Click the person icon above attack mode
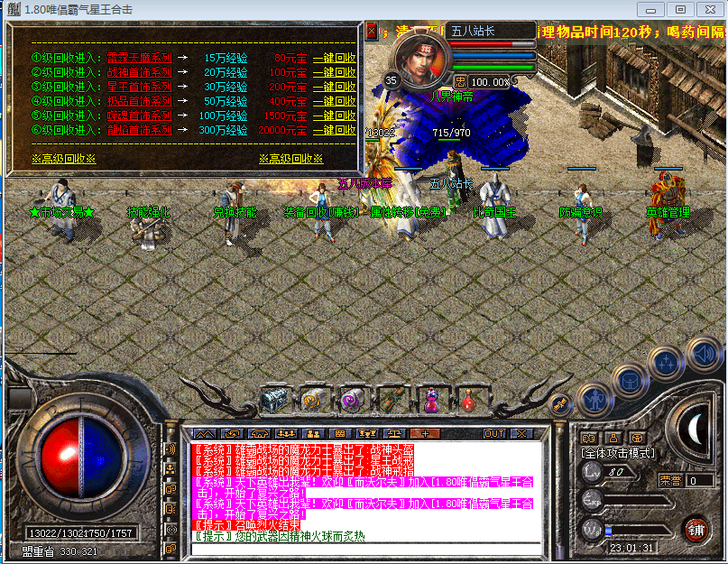Screen dimensions: 728x564 tap(613, 438)
